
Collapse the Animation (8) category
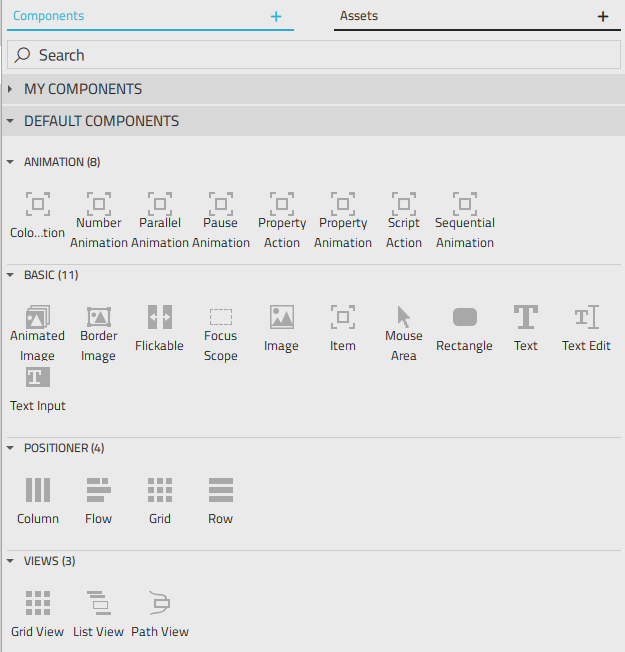11,162
